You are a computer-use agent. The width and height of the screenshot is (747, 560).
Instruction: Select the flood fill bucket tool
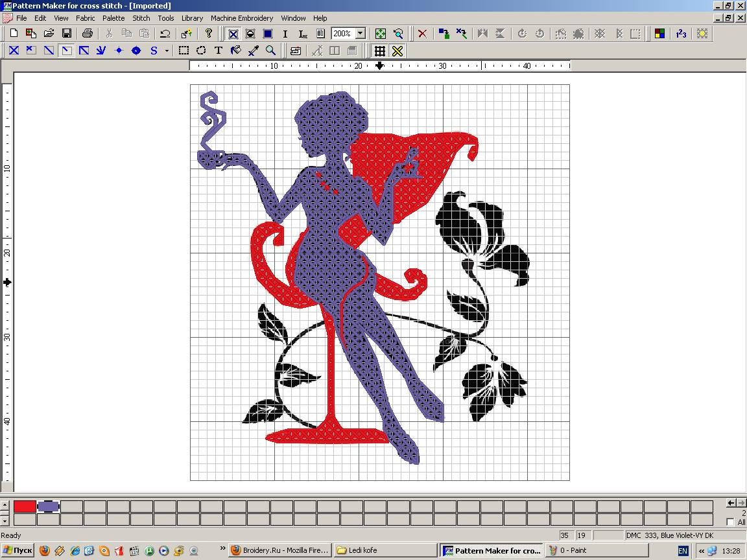(236, 51)
